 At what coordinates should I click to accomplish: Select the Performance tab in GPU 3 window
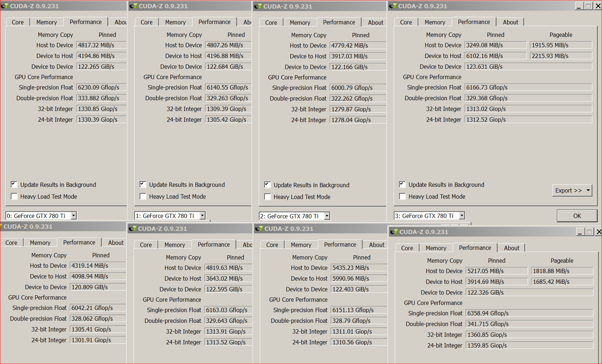coord(474,22)
